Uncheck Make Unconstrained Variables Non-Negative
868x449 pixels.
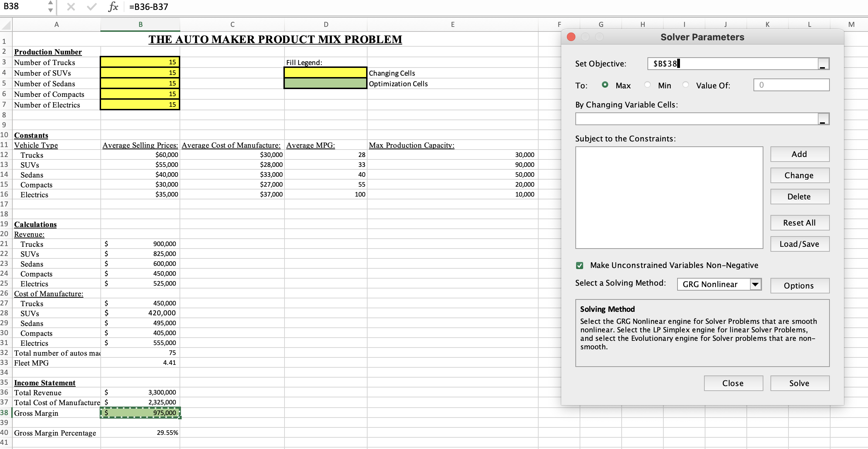(580, 266)
